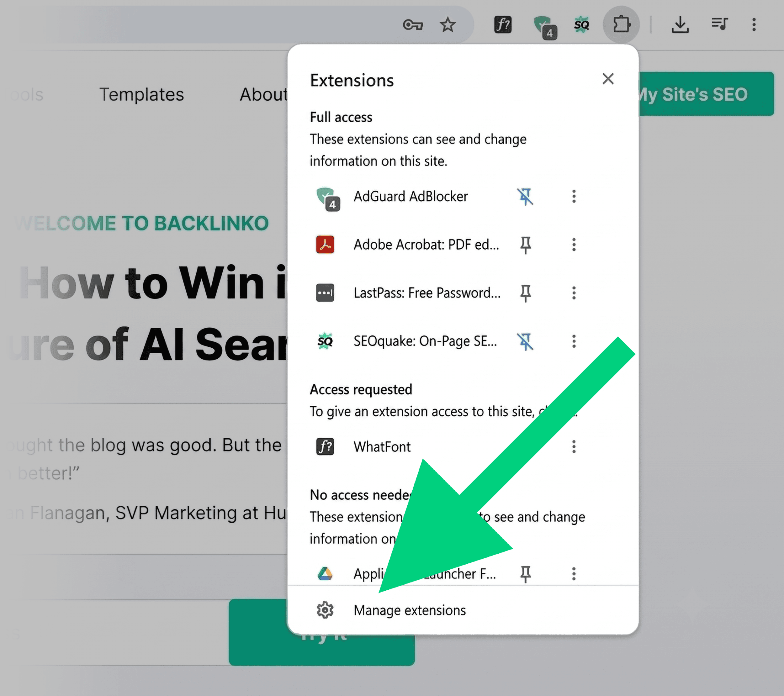
Task: Click the 'Access requested' heading text
Action: tap(361, 390)
